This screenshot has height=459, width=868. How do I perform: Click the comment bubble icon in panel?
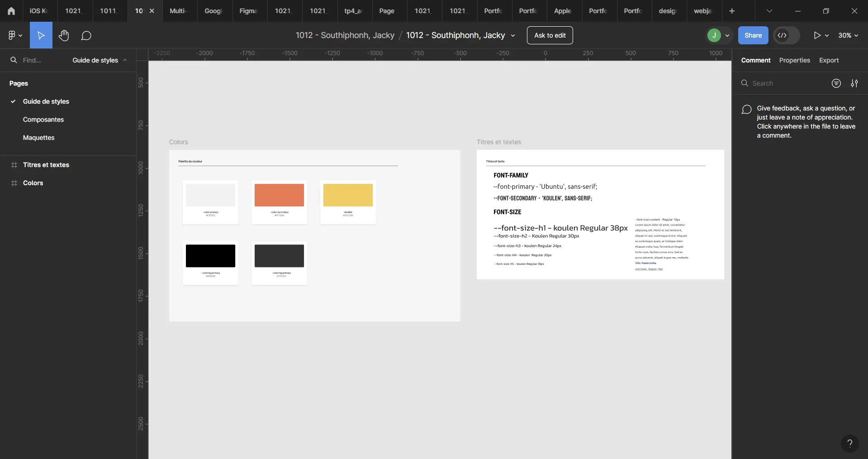click(x=746, y=110)
